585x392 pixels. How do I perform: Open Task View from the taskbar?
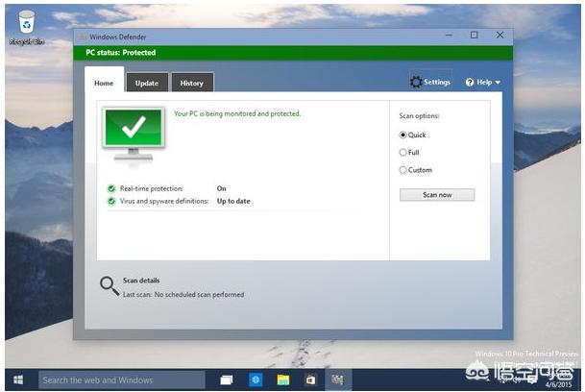click(x=226, y=380)
